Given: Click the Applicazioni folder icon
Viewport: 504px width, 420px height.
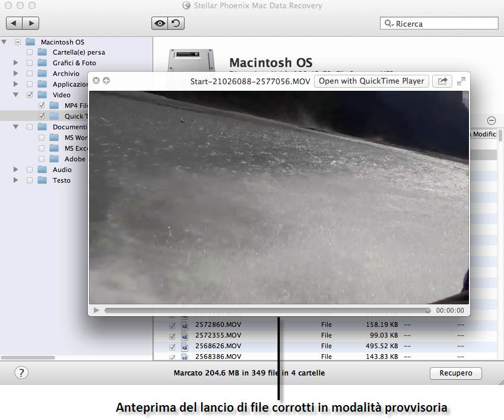Looking at the screenshot, I should coord(42,84).
